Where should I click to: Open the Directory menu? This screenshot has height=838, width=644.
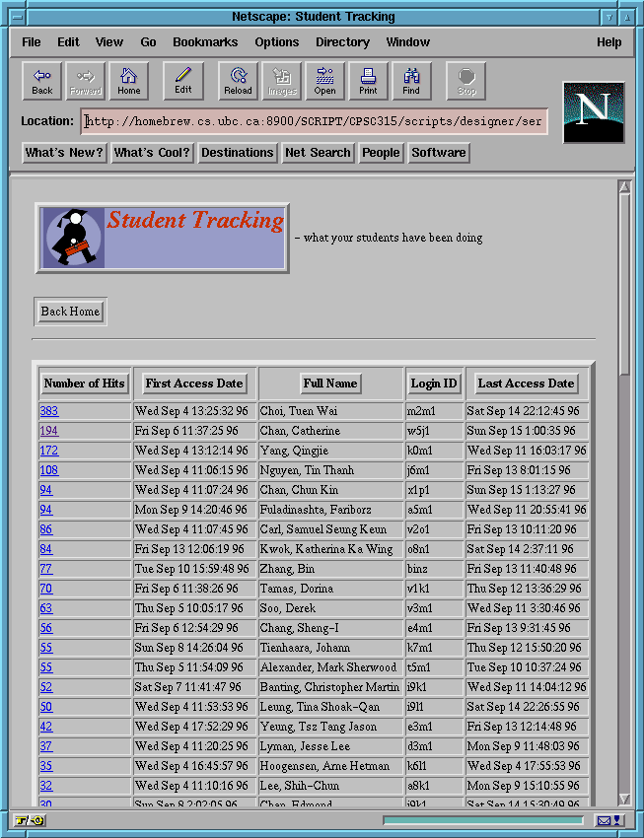(342, 42)
